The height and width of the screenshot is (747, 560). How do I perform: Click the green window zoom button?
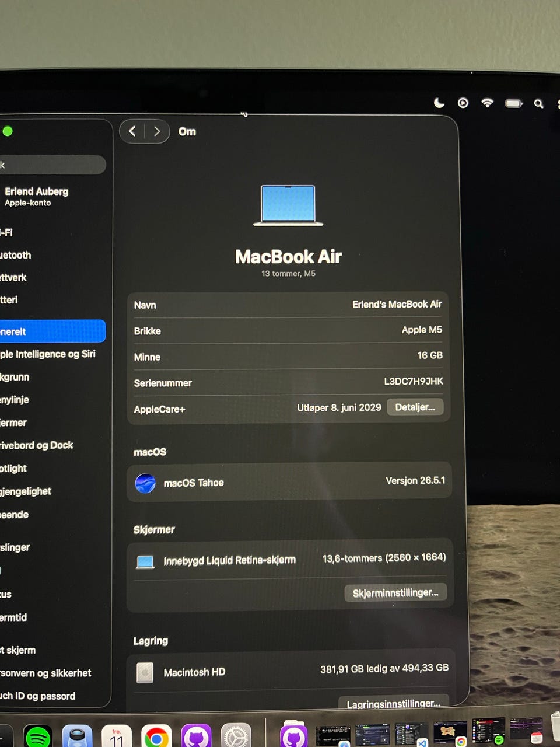(x=8, y=131)
